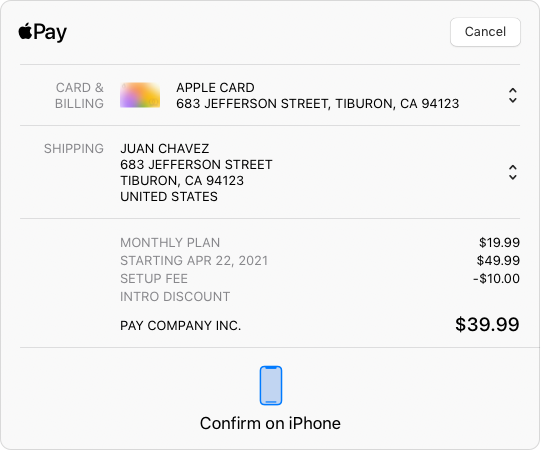Viewport: 541px width, 450px height.
Task: Click the UNITED STATES shipping country line
Action: (x=169, y=197)
